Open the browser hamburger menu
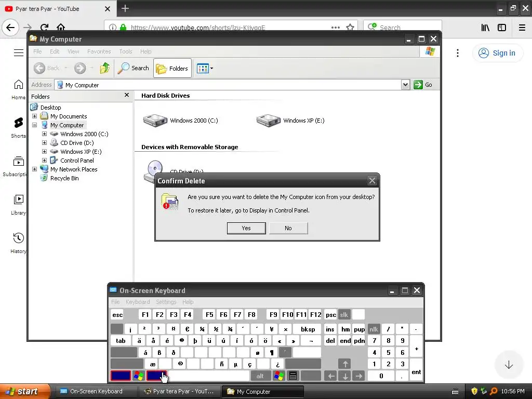 pos(522,28)
